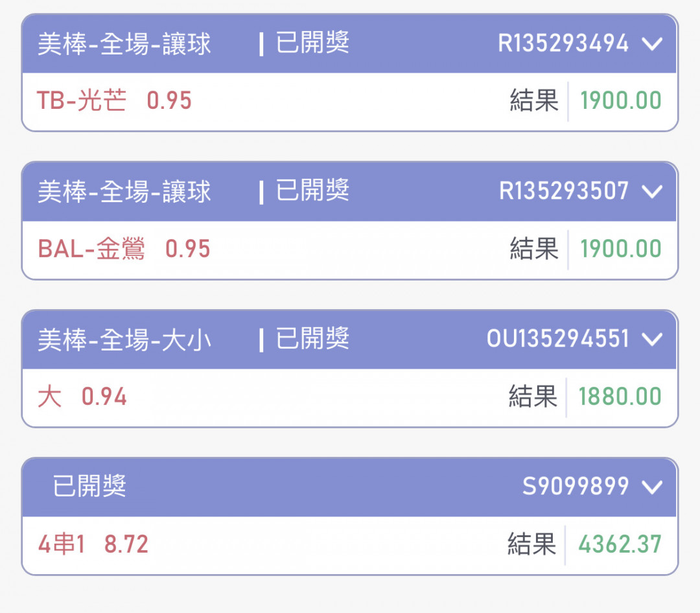Expand parlay S9099899 details chevron

[651, 487]
